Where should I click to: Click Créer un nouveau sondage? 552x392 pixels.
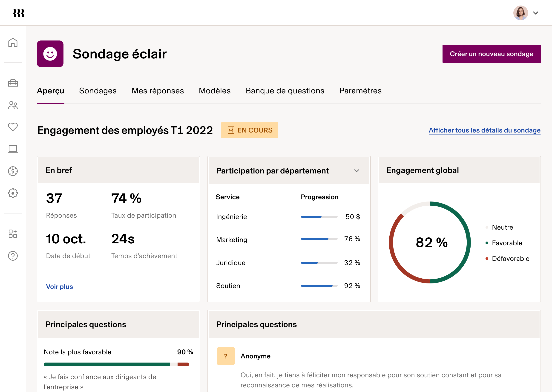pyautogui.click(x=492, y=54)
